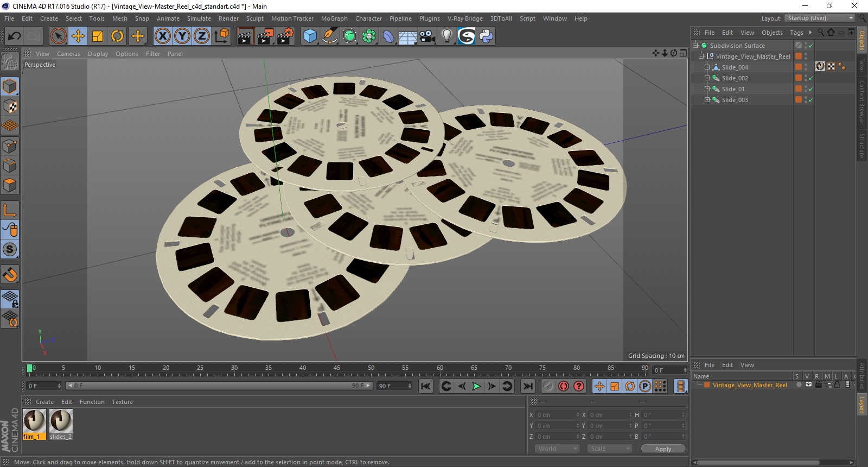Click the X position input field
This screenshot has width=868, height=467.
[x=558, y=415]
